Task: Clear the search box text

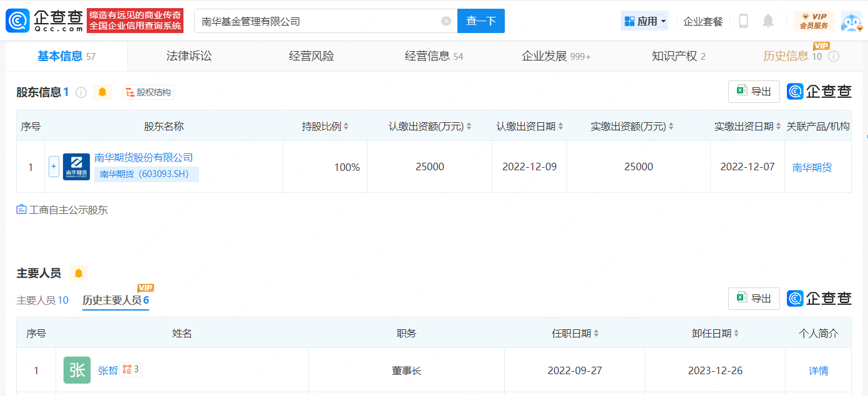Action: coord(446,21)
